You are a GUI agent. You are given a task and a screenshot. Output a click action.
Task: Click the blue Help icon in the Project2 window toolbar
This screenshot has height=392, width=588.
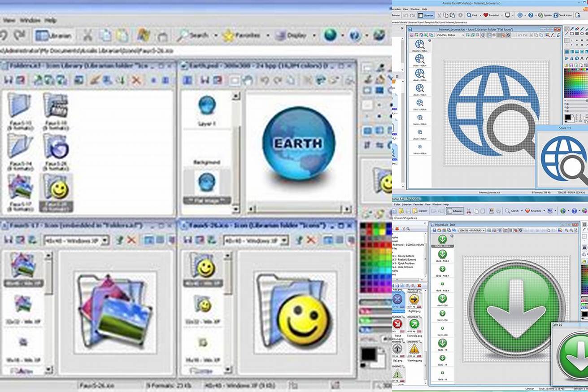pos(574,211)
